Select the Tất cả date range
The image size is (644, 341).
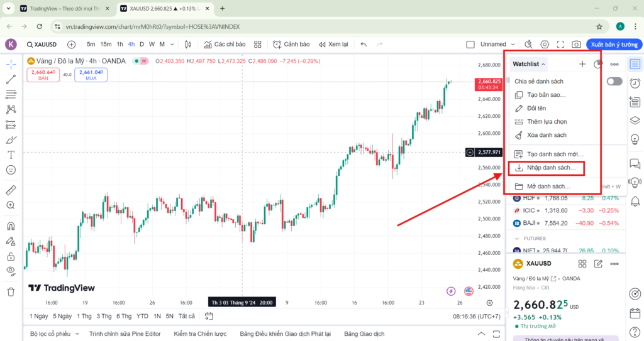tap(186, 316)
